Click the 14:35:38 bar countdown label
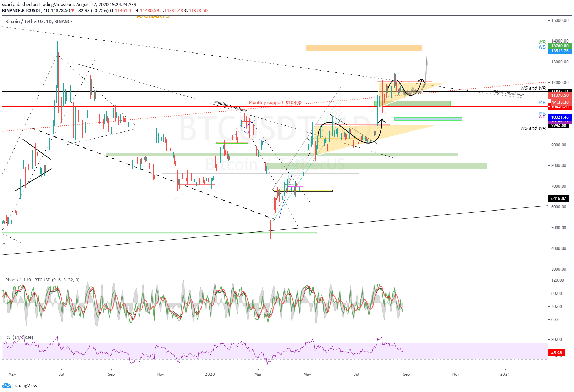The width and height of the screenshot is (574, 392). tap(560, 102)
